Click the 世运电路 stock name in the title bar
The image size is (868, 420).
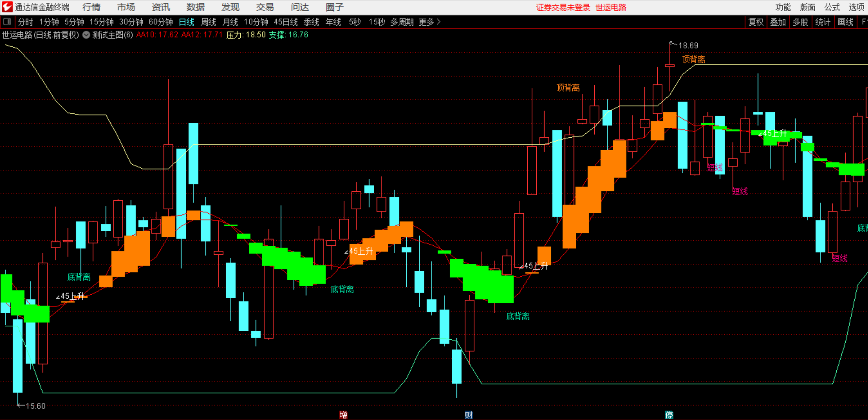[x=611, y=8]
